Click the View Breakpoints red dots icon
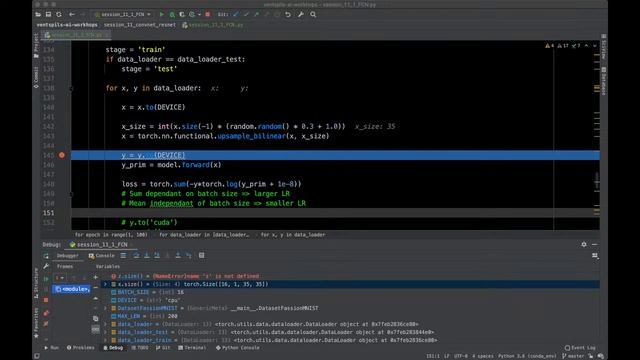Image resolution: width=640 pixels, height=360 pixels. tap(46, 313)
